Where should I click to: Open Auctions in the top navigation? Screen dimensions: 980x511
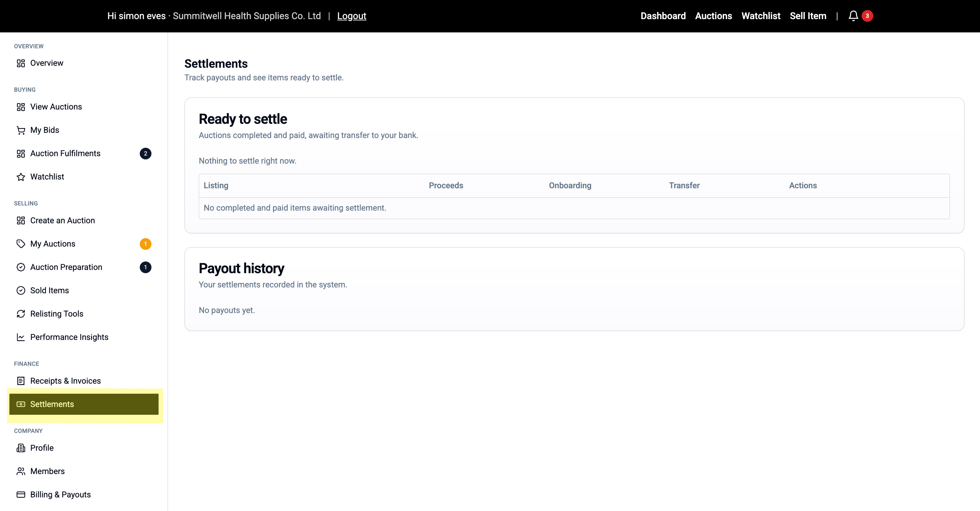[x=713, y=16]
